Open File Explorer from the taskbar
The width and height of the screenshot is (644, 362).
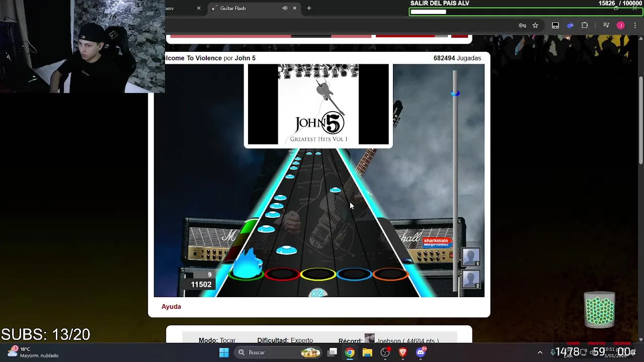[367, 352]
